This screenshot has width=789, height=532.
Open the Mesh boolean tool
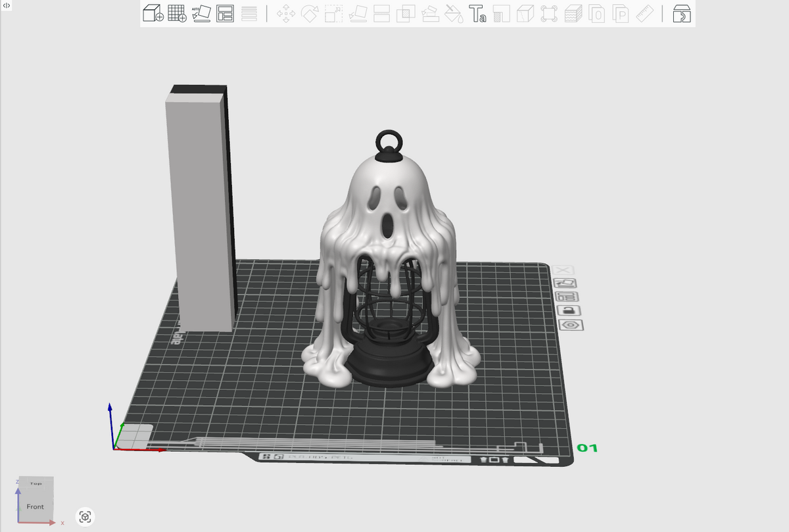coord(406,14)
